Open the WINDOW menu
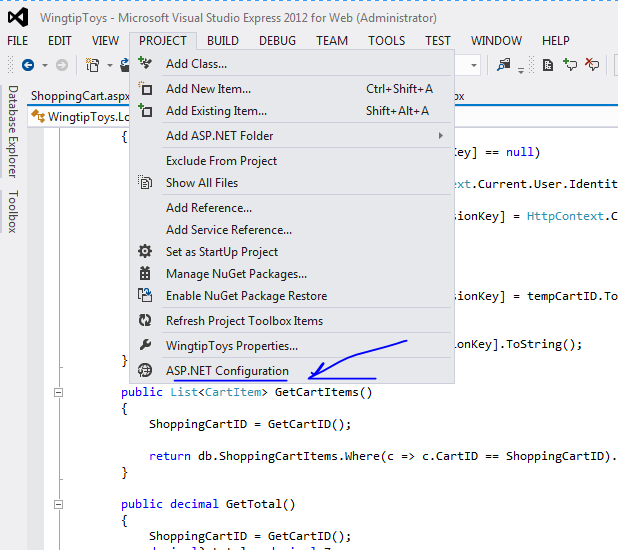Image resolution: width=618 pixels, height=550 pixels. 496,41
